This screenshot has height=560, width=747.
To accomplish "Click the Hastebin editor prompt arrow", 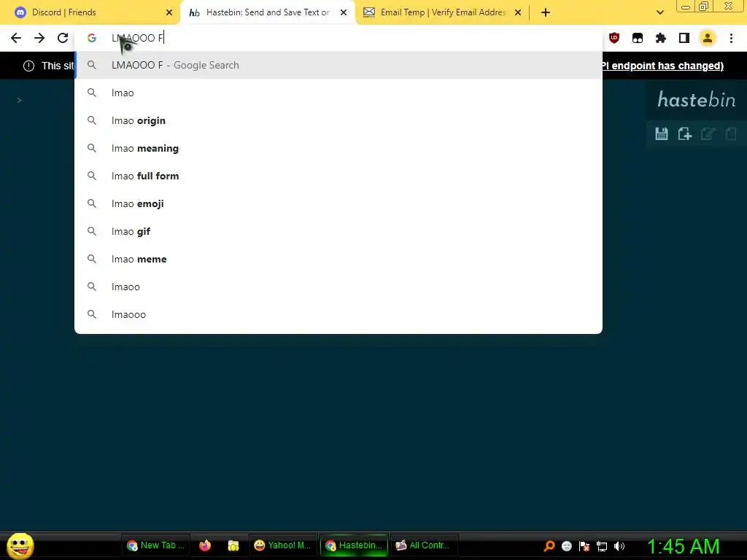I will click(19, 100).
